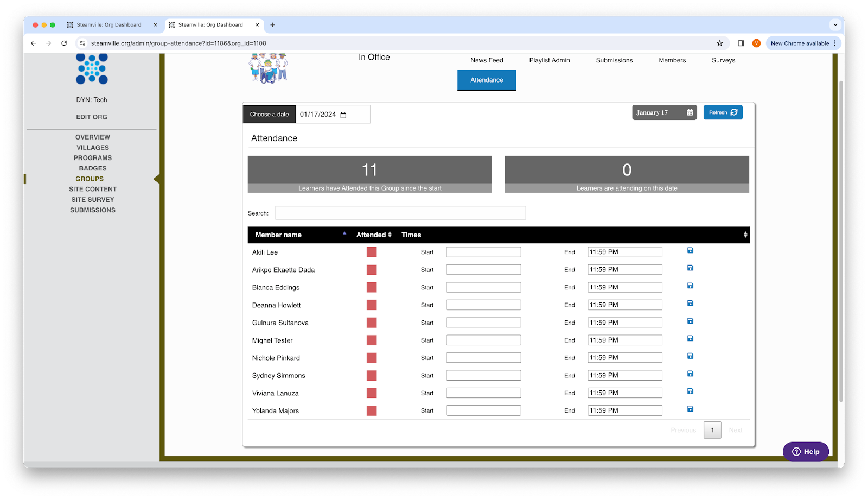The image size is (868, 499).
Task: Open calendar picker in date field
Action: point(343,115)
